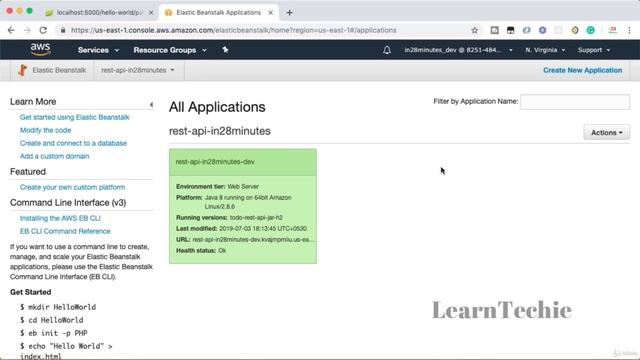This screenshot has width=640, height=360.
Task: Click the 'cd HelloWorld' command line
Action: (51, 320)
